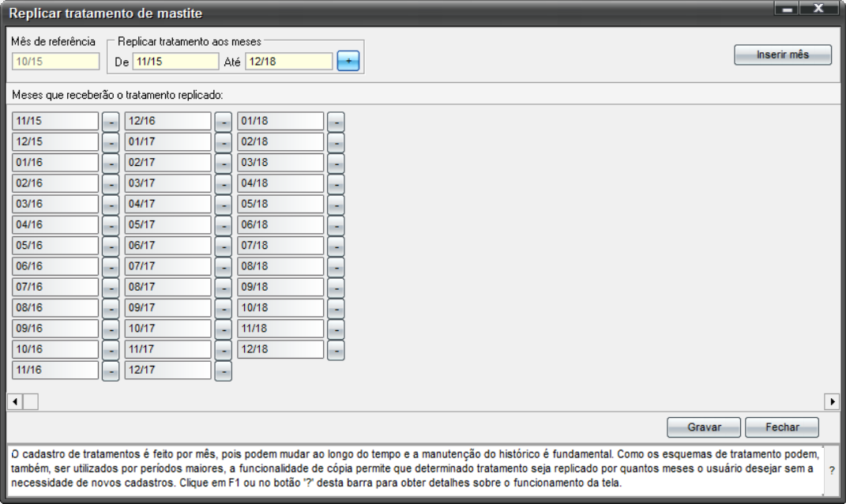Remove month 09/17 using its minus button

click(x=224, y=309)
